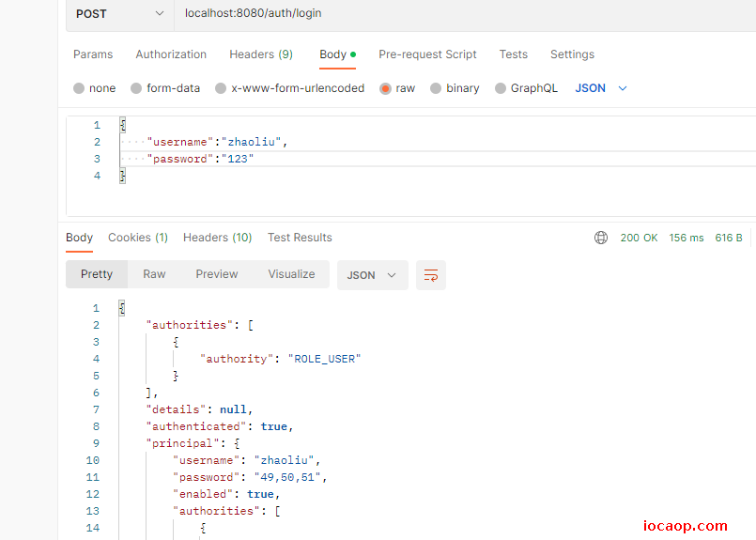Open the response Headers (10) tab

pos(218,238)
